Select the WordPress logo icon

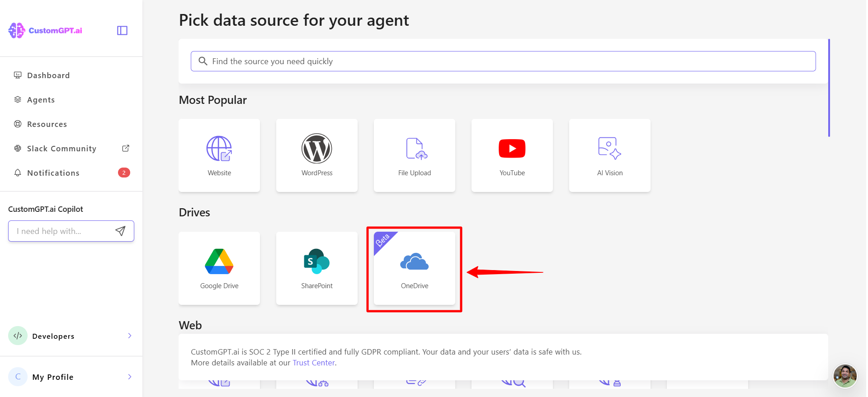(x=317, y=149)
